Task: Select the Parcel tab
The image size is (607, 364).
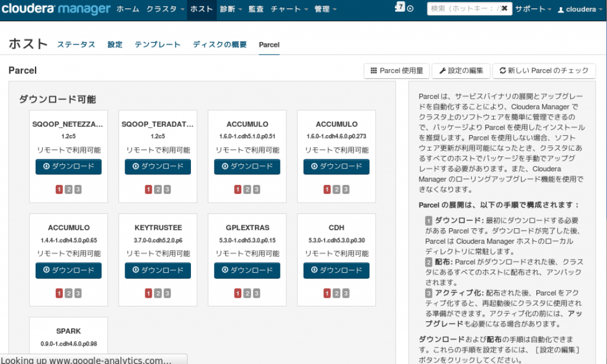Action: pos(269,45)
